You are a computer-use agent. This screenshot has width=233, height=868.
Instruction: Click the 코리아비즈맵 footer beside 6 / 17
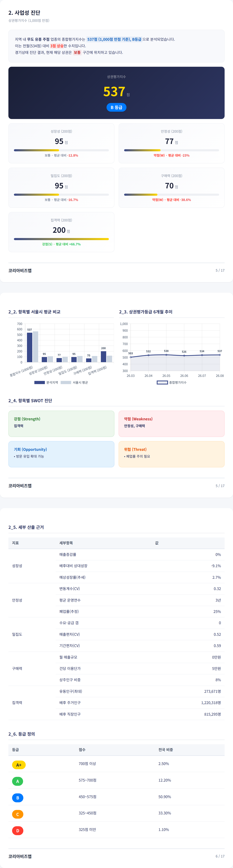(x=20, y=856)
